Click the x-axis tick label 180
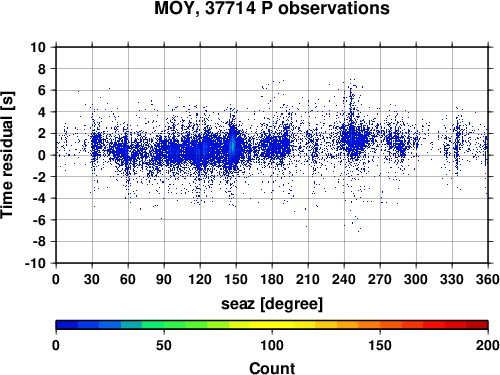The width and height of the screenshot is (500, 375). (x=272, y=279)
